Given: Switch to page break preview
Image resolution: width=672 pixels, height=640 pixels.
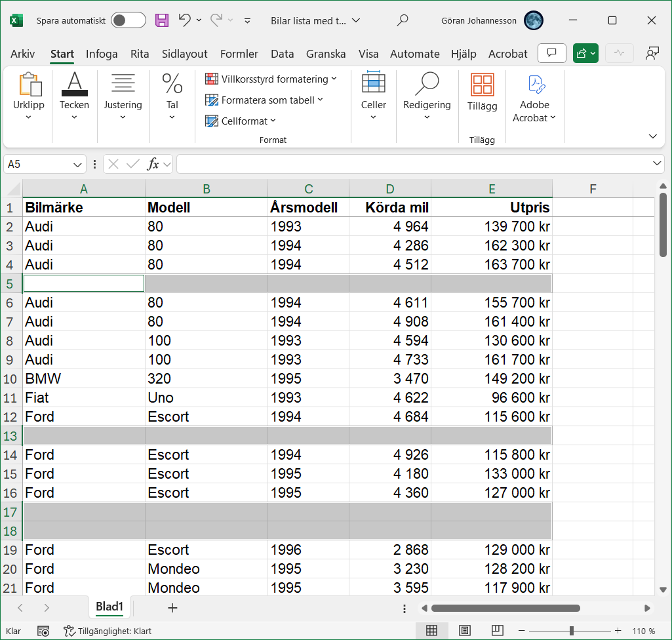Looking at the screenshot, I should tap(498, 631).
